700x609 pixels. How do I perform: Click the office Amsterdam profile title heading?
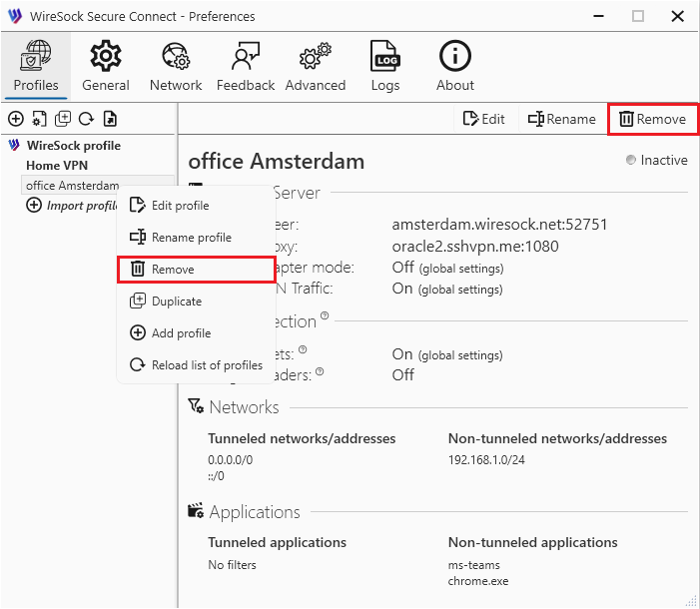277,161
